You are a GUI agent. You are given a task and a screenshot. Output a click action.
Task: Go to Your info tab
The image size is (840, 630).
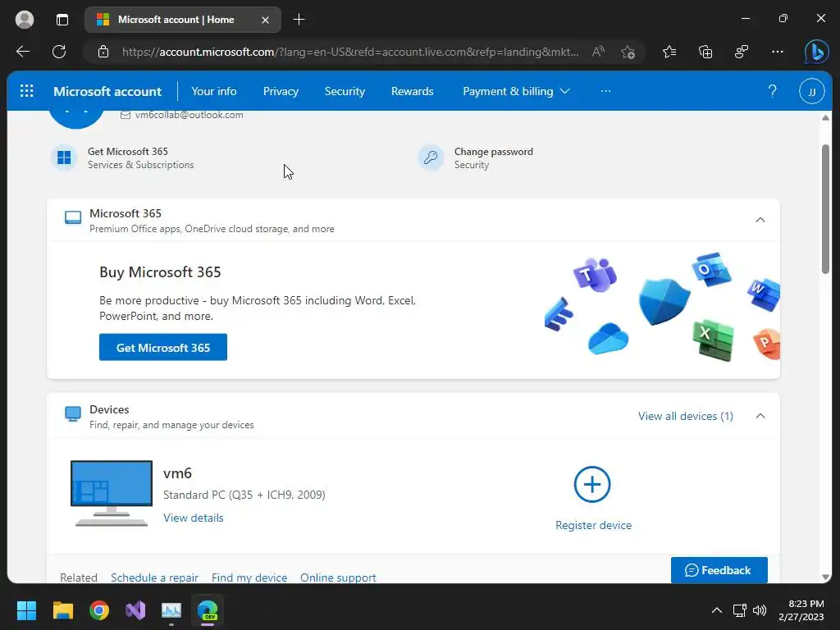point(214,91)
